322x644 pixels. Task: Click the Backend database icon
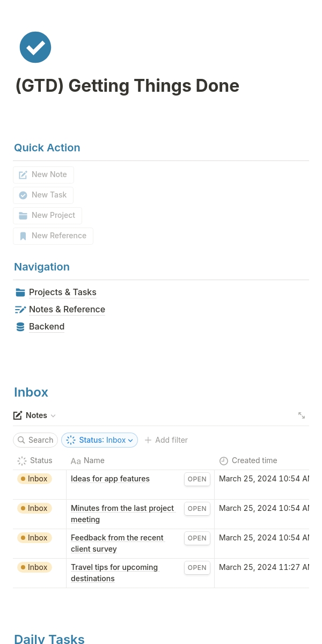click(20, 327)
